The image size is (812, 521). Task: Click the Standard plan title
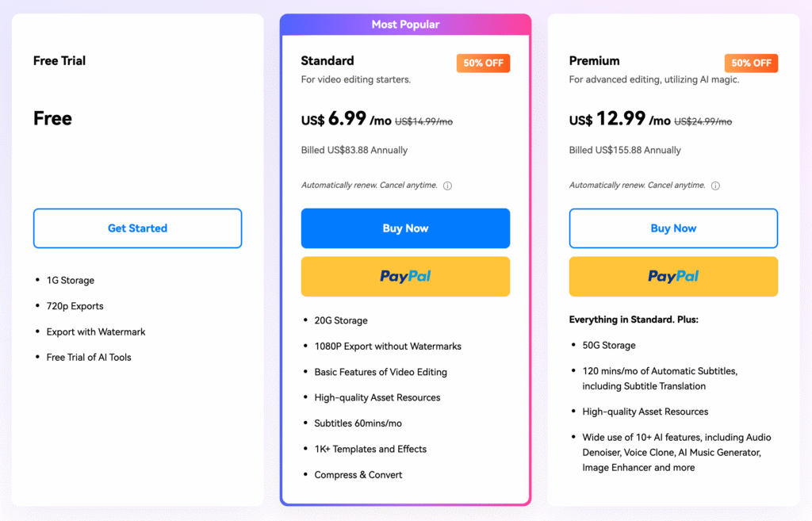(327, 60)
